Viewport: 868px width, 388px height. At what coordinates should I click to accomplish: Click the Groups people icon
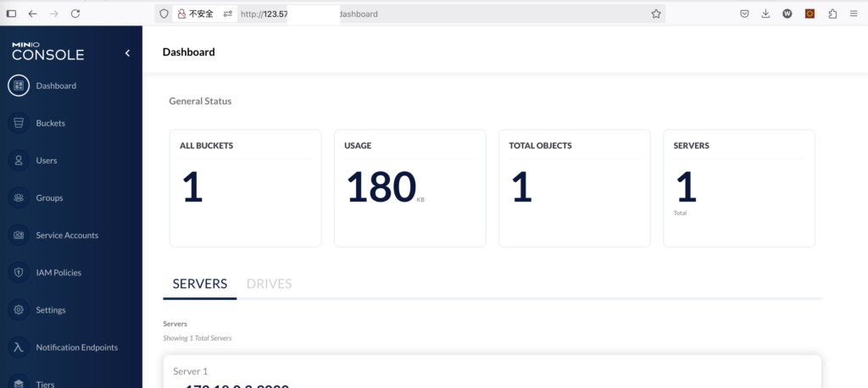[19, 197]
